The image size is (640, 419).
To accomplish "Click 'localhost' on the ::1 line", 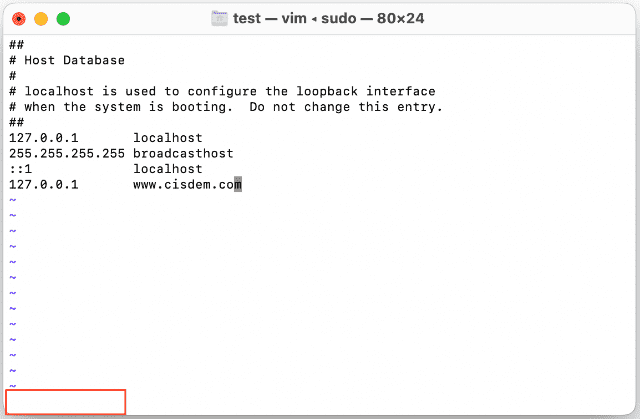I will coord(167,169).
